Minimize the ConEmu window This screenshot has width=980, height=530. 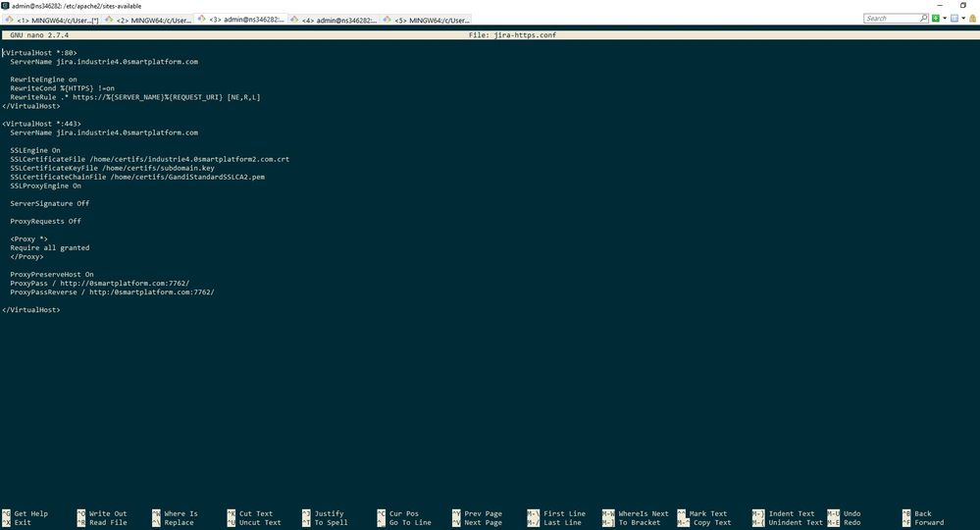click(940, 5)
